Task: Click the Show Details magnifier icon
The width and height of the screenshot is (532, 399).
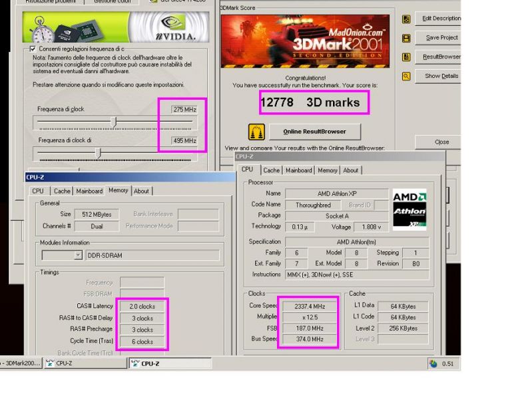Action: [405, 76]
